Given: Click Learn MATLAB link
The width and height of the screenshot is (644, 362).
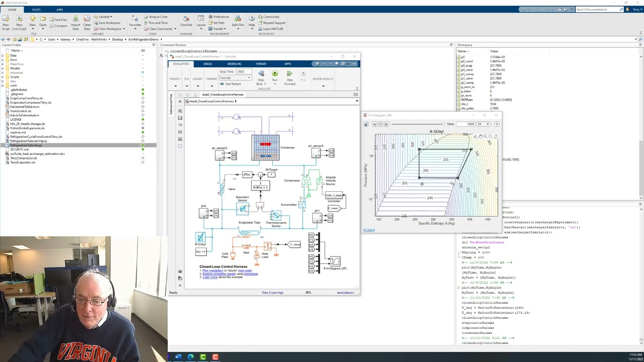Looking at the screenshot, I should (271, 29).
